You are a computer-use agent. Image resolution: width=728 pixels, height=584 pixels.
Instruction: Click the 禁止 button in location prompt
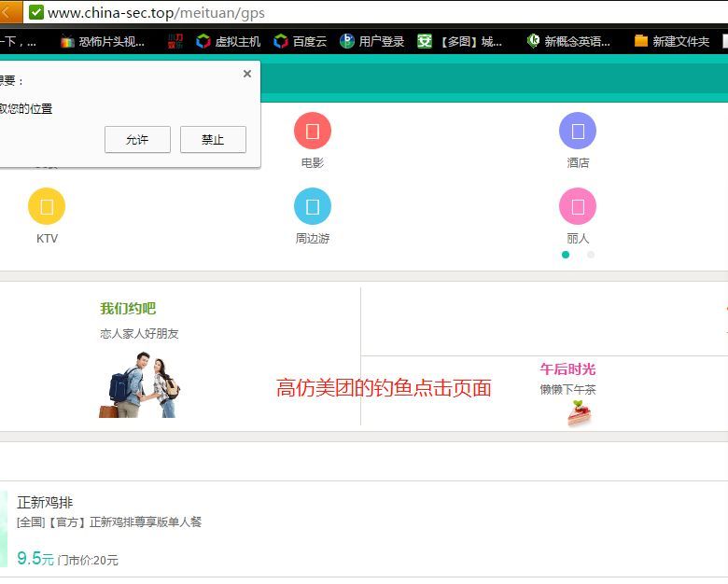213,139
